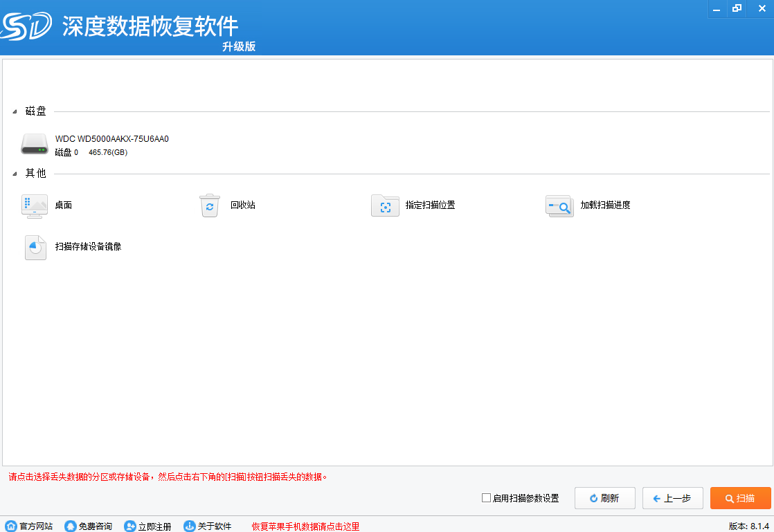Collapse the 其他 (Other) section
Viewport: 774px width, 532px height.
tap(15, 174)
